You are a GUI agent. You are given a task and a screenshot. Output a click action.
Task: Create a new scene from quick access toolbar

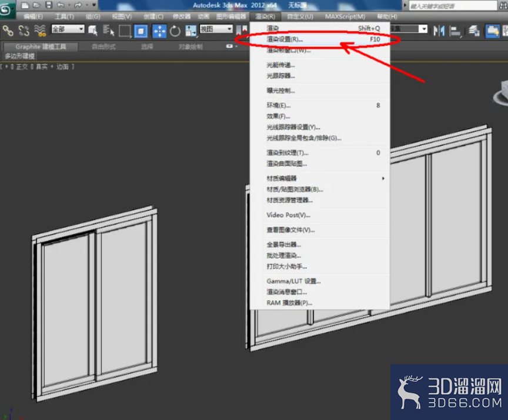pos(25,5)
